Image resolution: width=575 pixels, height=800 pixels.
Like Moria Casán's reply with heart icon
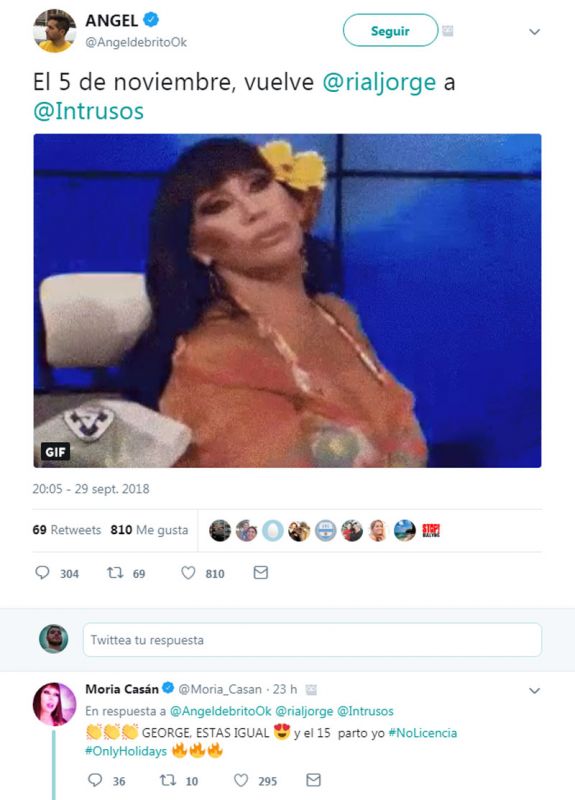tap(241, 780)
